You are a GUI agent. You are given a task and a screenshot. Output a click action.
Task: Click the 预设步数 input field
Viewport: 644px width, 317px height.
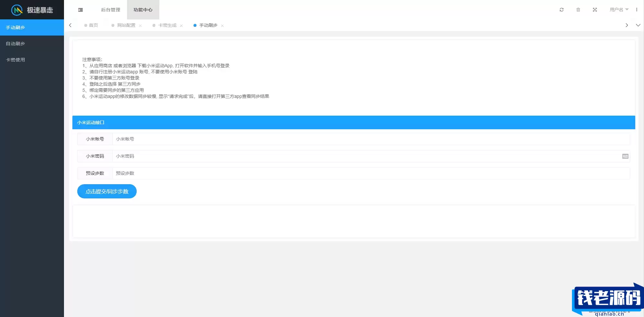371,173
